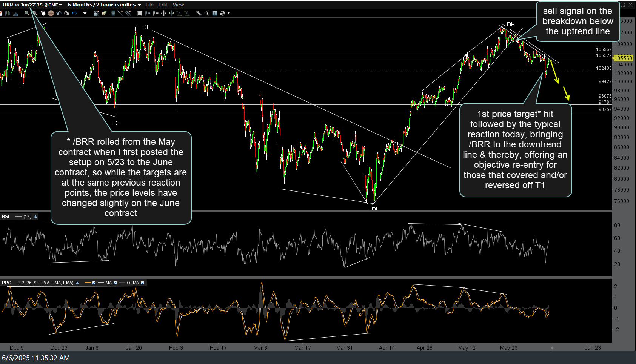This screenshot has height=364, width=636.
Task: Click the crosshair tool icon
Action: tap(51, 13)
